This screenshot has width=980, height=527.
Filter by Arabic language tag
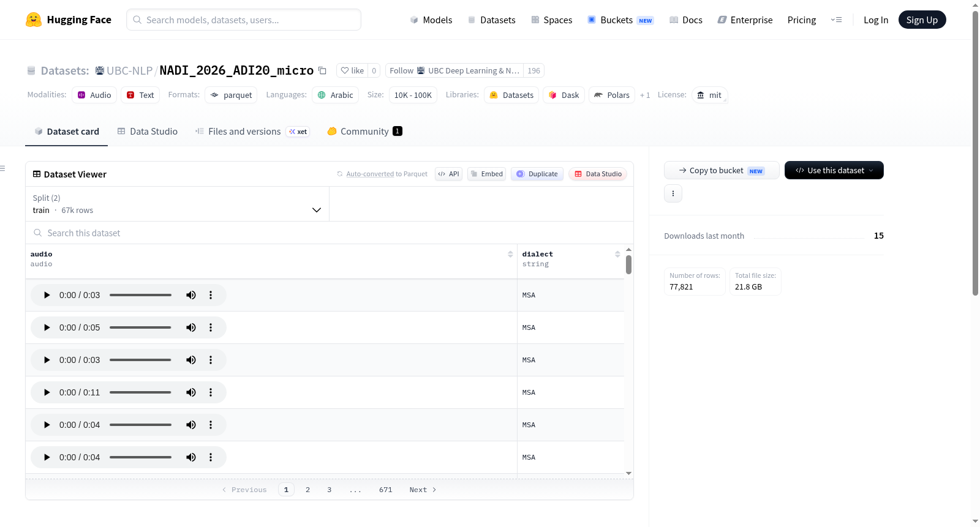coord(335,95)
